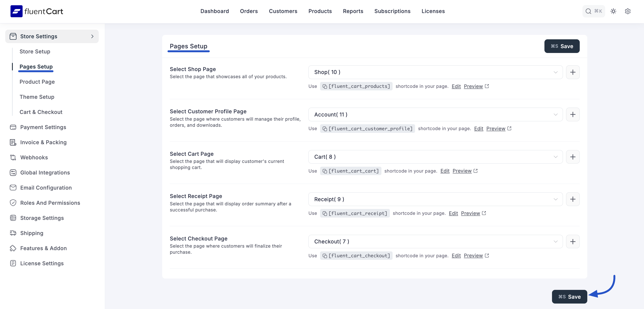Click the settings gear icon in header
This screenshot has width=644, height=309.
click(x=627, y=11)
